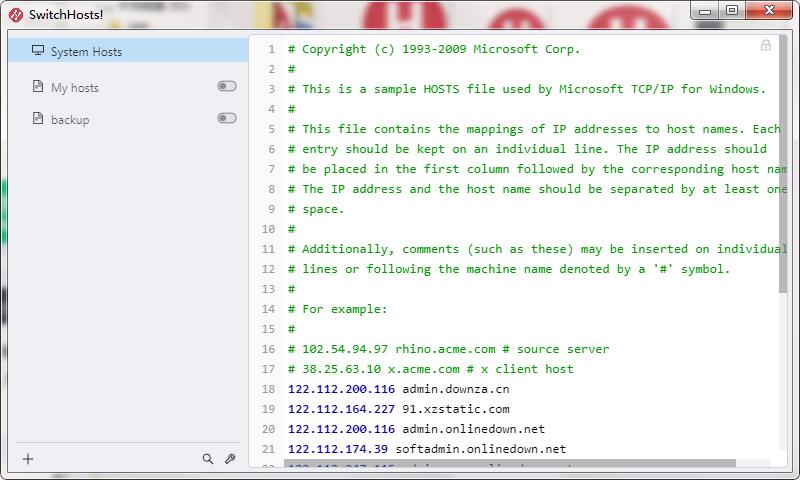The width and height of the screenshot is (800, 480).
Task: Open search with the magnifier icon
Action: [208, 459]
